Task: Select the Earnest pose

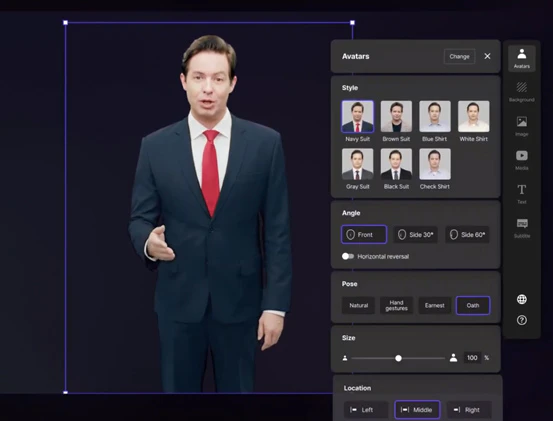Action: (x=434, y=305)
